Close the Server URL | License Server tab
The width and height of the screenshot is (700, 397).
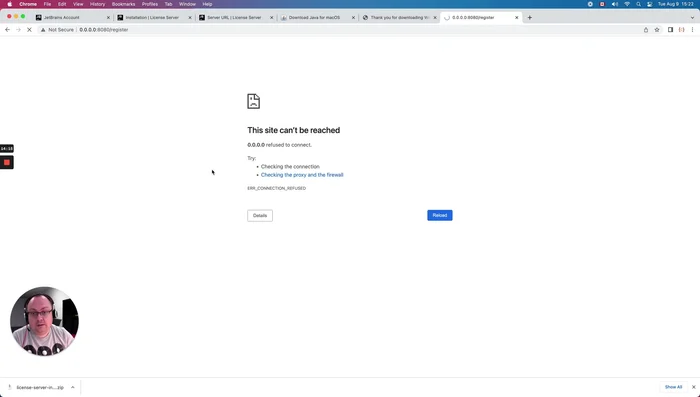pos(271,17)
